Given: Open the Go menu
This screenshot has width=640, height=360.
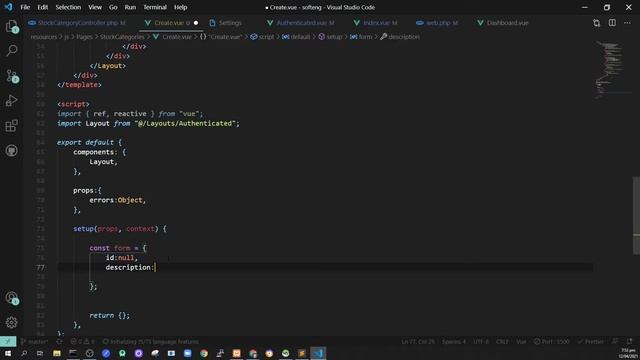Looking at the screenshot, I should tap(113, 7).
